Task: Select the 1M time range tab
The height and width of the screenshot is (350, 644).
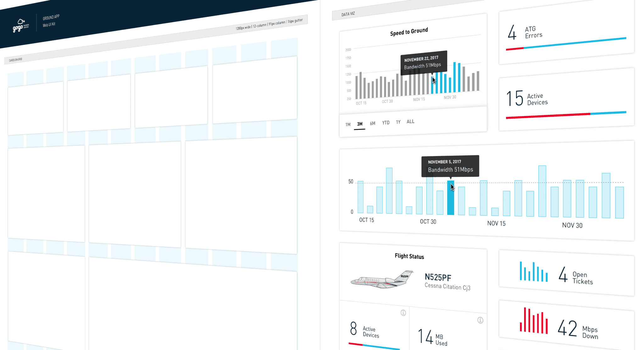Action: 348,125
